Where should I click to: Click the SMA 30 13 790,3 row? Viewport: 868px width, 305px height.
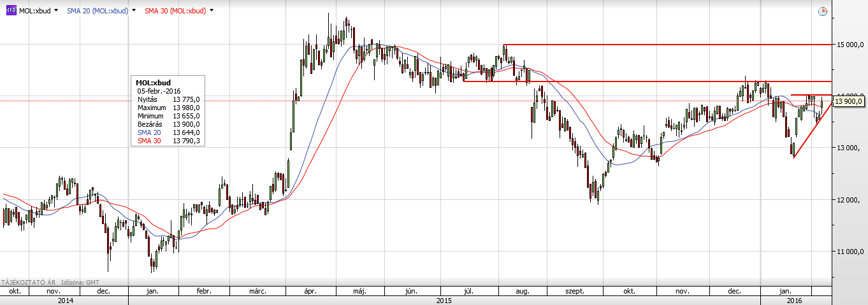pyautogui.click(x=168, y=141)
